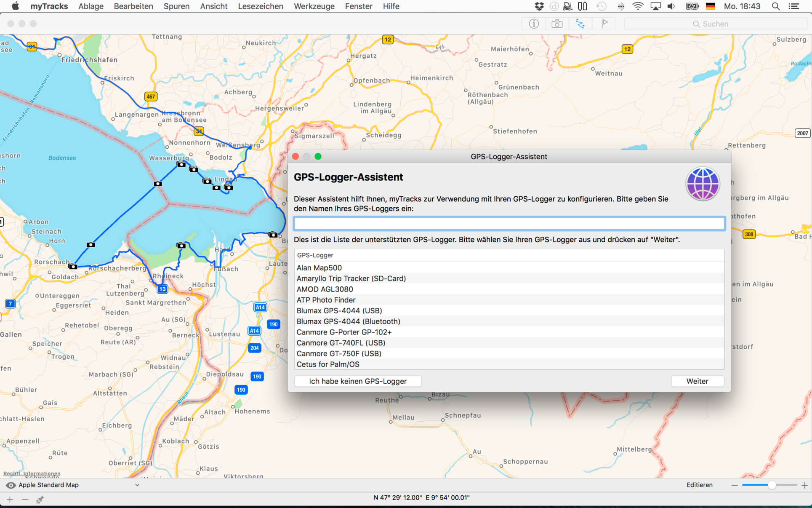Click the map zoom slider knob
812x508 pixels.
(x=771, y=485)
